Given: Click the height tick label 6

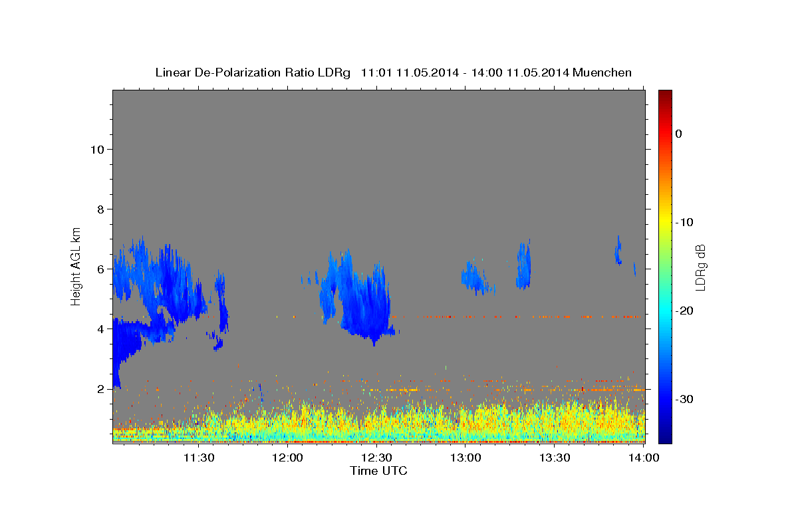Looking at the screenshot, I should 100,269.
